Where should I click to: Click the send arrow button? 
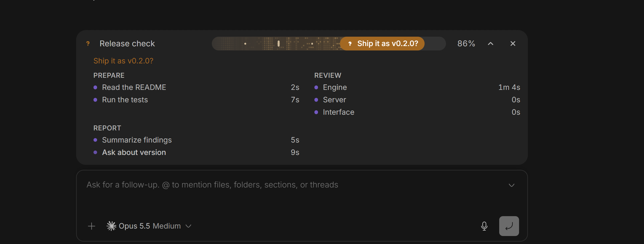pyautogui.click(x=509, y=226)
